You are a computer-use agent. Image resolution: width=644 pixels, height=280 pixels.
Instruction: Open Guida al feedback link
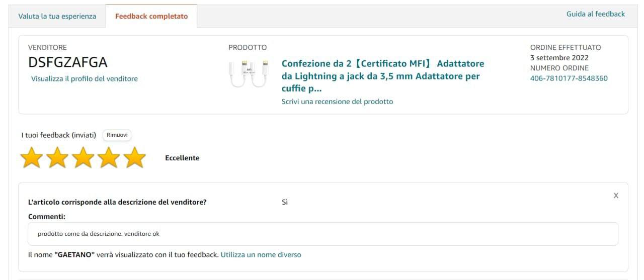(x=596, y=14)
